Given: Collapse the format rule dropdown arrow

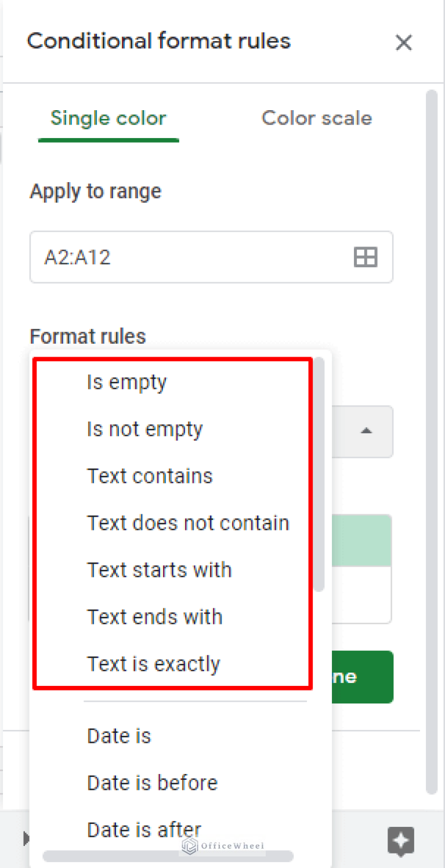Looking at the screenshot, I should 366,431.
